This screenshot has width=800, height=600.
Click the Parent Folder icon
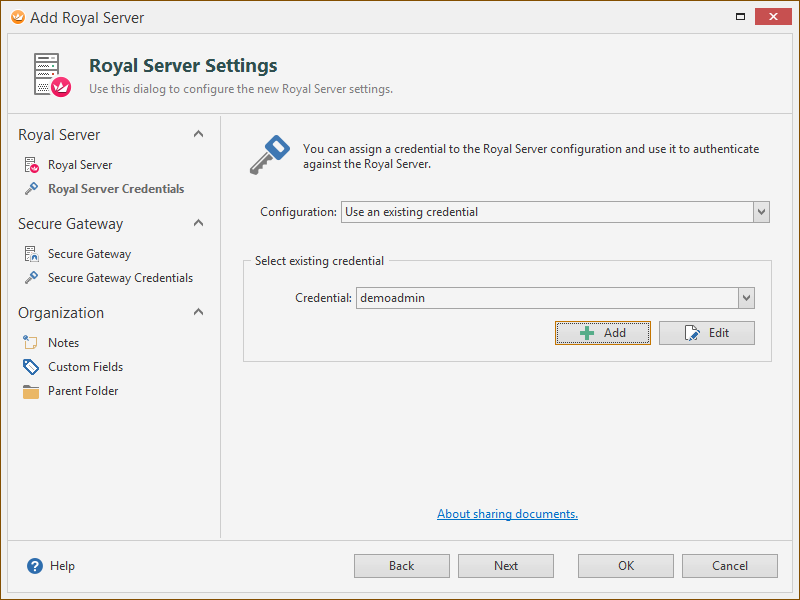click(x=31, y=391)
